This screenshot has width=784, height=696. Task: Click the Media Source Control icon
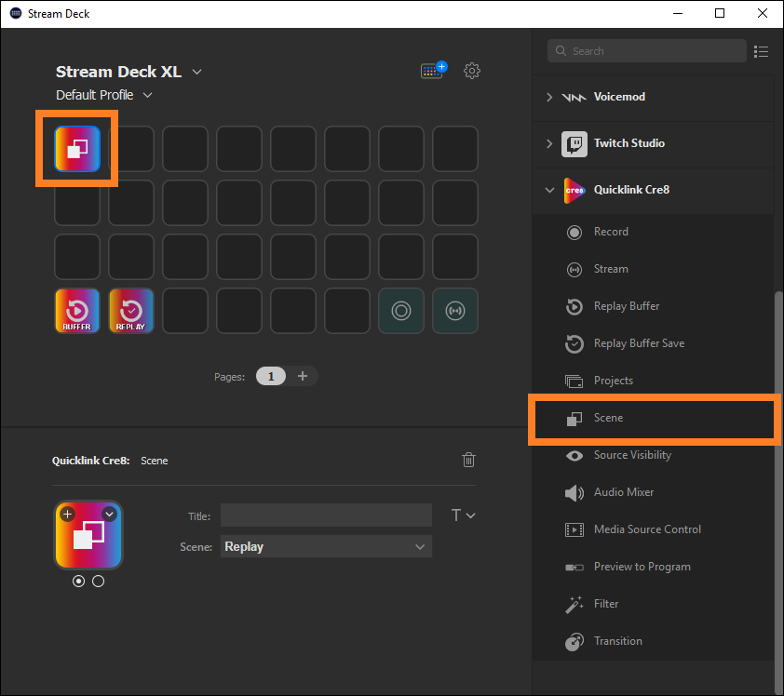pos(574,529)
